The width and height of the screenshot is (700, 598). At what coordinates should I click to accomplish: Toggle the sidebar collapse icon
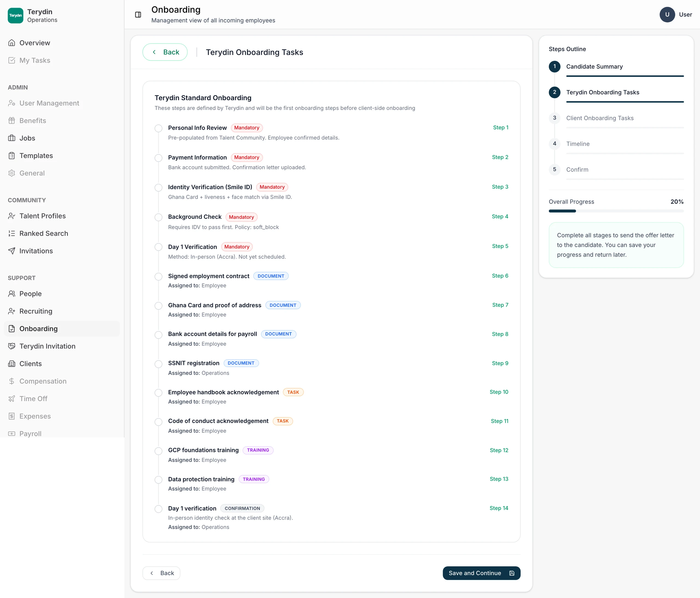(x=138, y=14)
